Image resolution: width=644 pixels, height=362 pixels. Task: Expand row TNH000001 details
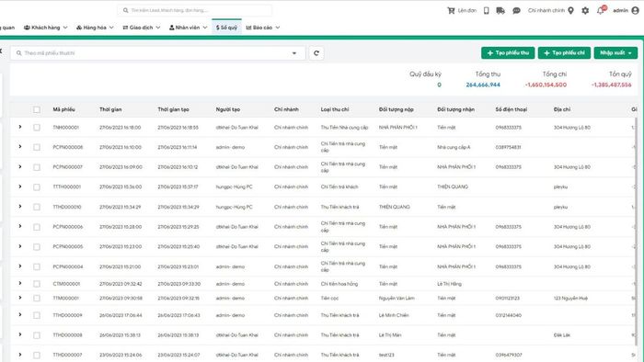[19, 127]
